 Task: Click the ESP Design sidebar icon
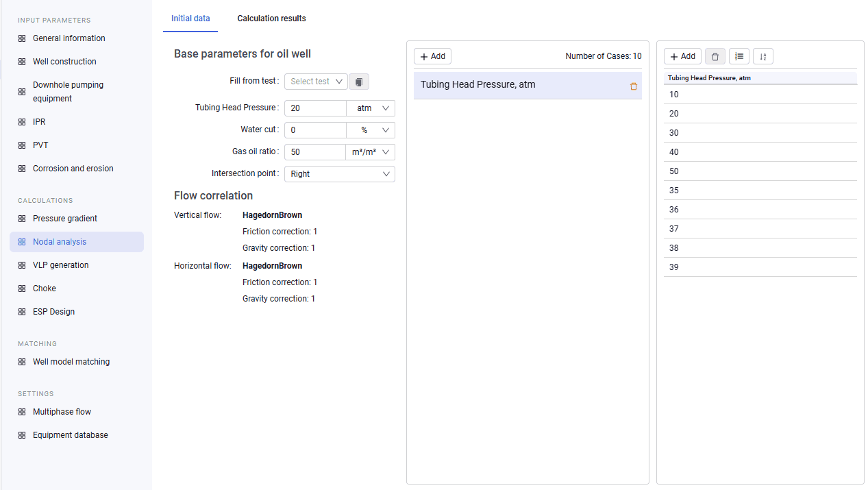(x=22, y=312)
